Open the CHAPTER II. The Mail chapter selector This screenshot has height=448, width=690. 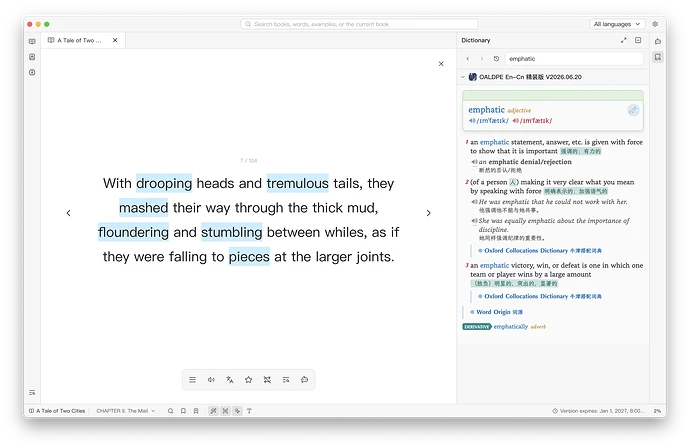click(125, 411)
